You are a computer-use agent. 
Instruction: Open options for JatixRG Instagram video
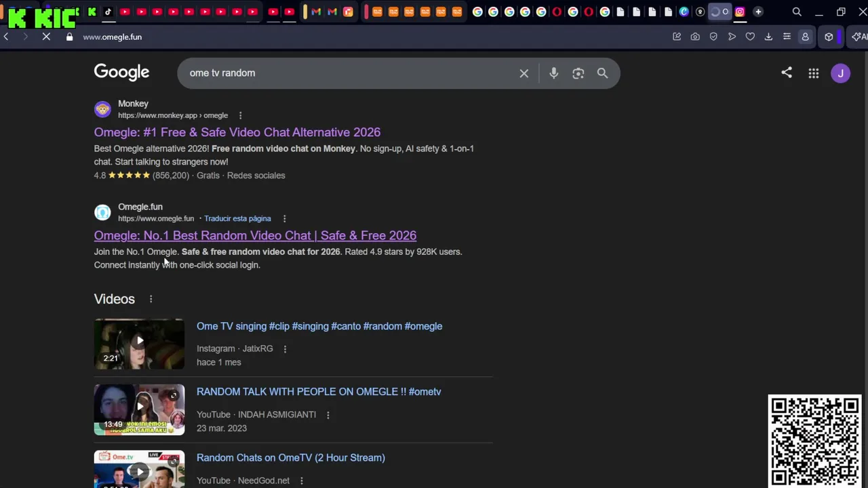pyautogui.click(x=285, y=348)
